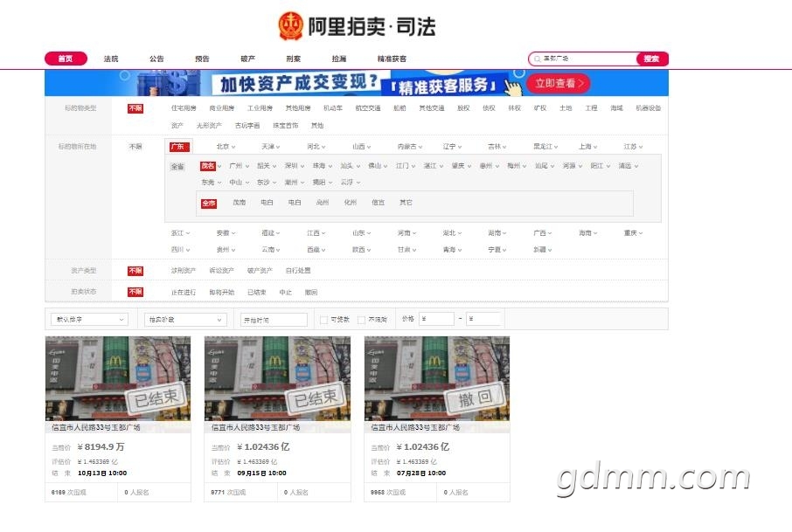Image resolution: width=792 pixels, height=532 pixels.
Task: Tick the 可贷款 checkbox
Action: point(323,320)
